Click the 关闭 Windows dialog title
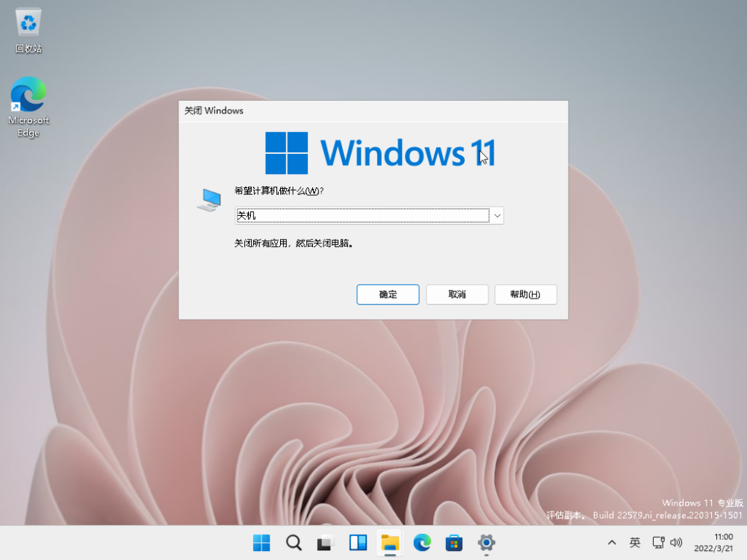Screen dimensions: 747x560 click(214, 111)
